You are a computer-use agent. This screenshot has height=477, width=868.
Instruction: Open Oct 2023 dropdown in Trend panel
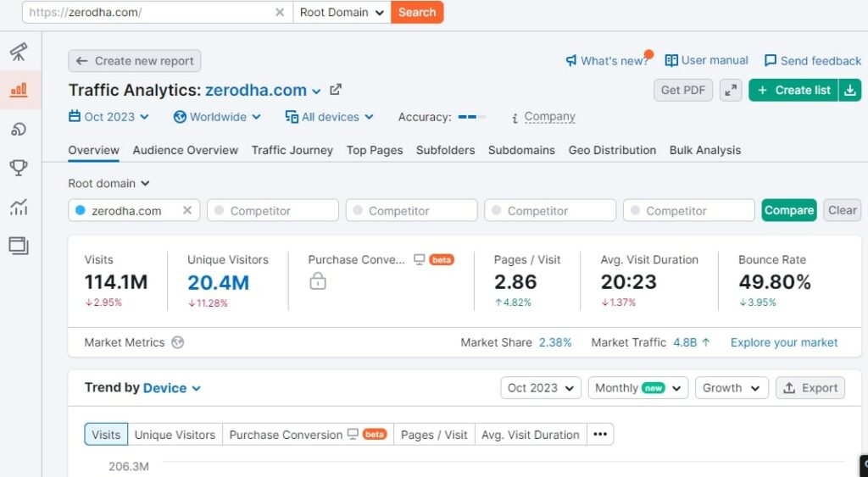coord(540,388)
